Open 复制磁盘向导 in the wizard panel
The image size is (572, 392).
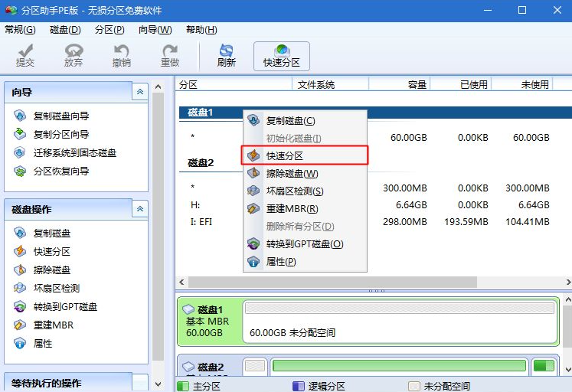tap(61, 116)
